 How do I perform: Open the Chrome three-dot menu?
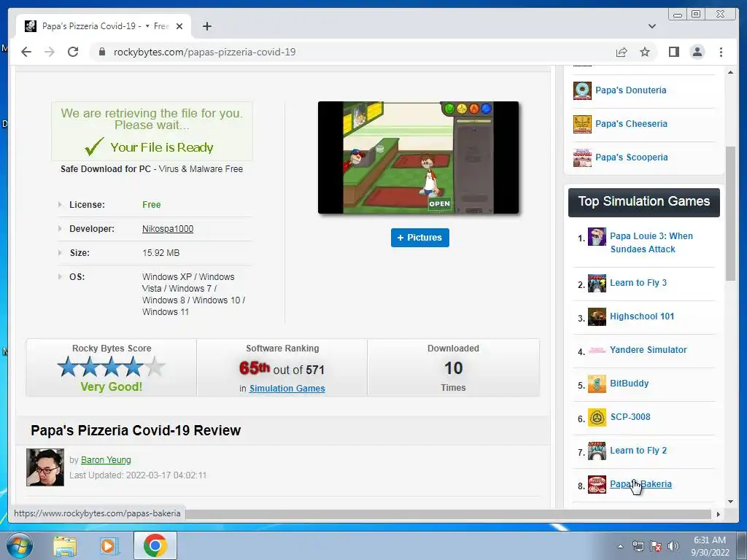(721, 52)
